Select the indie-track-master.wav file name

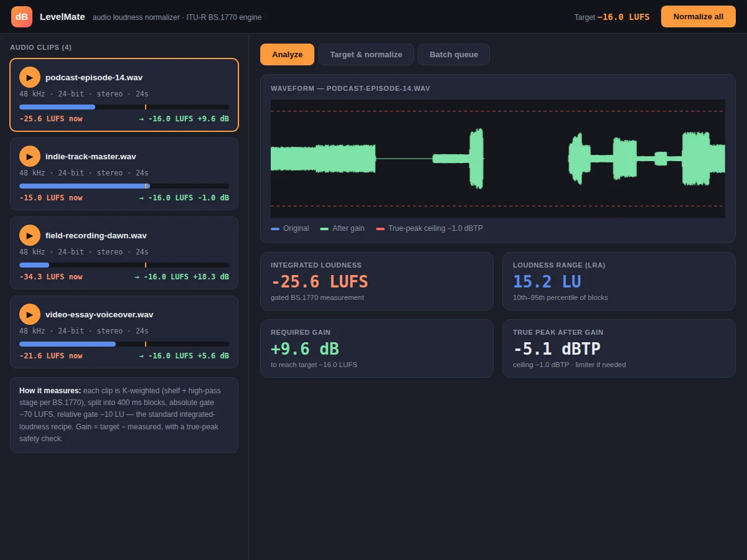tap(91, 157)
